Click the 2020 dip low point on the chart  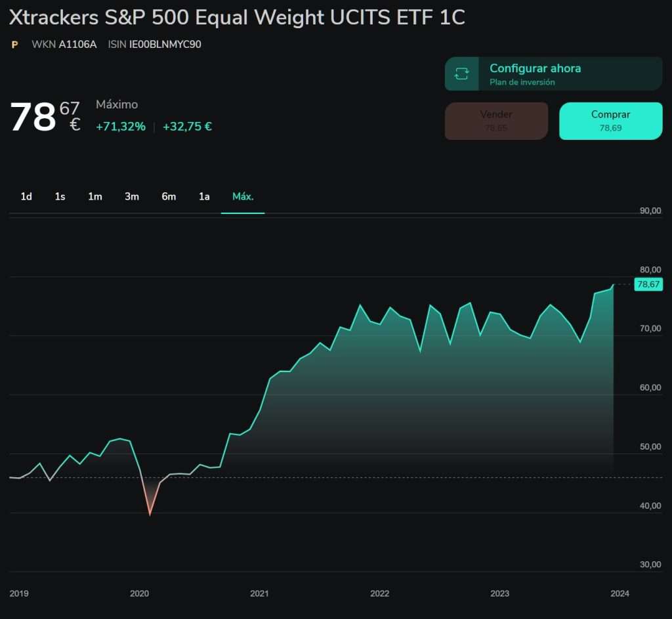150,516
